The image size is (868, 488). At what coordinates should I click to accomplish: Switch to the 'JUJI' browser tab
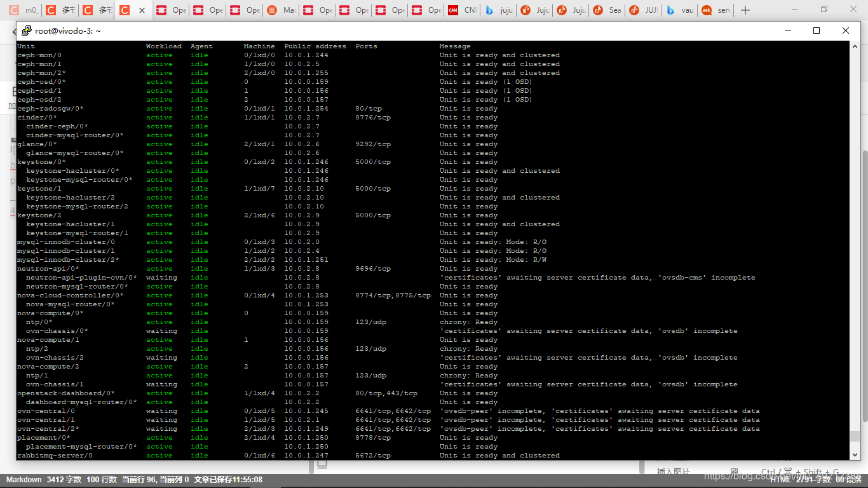[x=644, y=10]
